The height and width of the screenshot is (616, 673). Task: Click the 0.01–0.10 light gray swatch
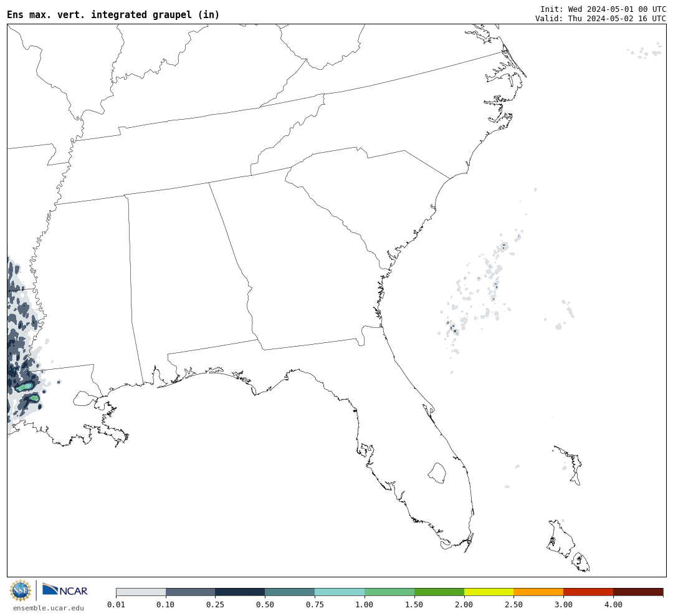(141, 592)
